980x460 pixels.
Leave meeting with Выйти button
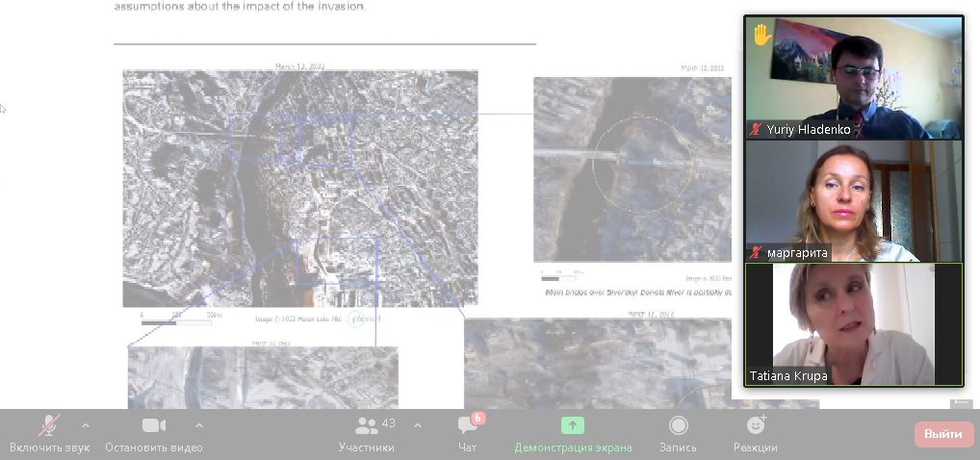click(x=943, y=434)
